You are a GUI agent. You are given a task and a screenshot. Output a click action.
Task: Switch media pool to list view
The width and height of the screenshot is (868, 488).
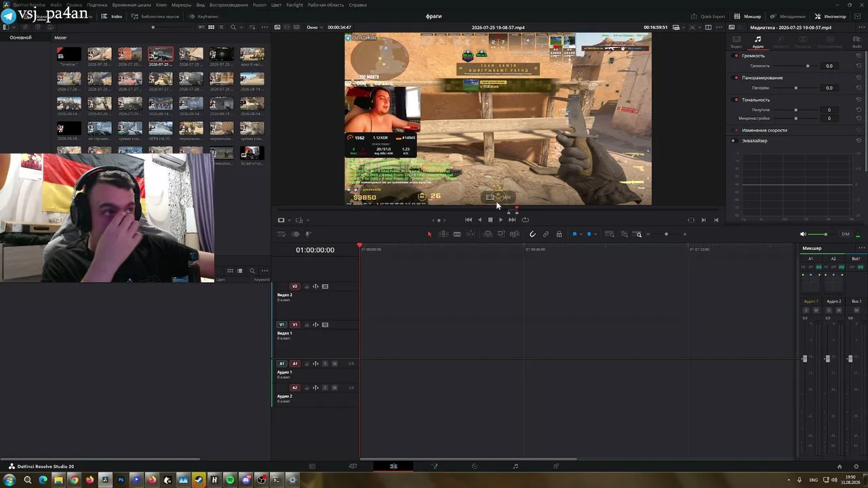click(221, 27)
